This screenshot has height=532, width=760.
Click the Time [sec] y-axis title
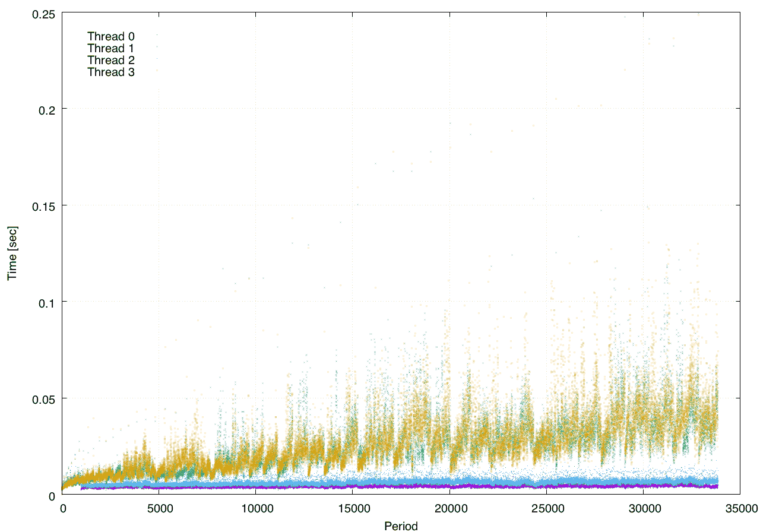pos(12,254)
